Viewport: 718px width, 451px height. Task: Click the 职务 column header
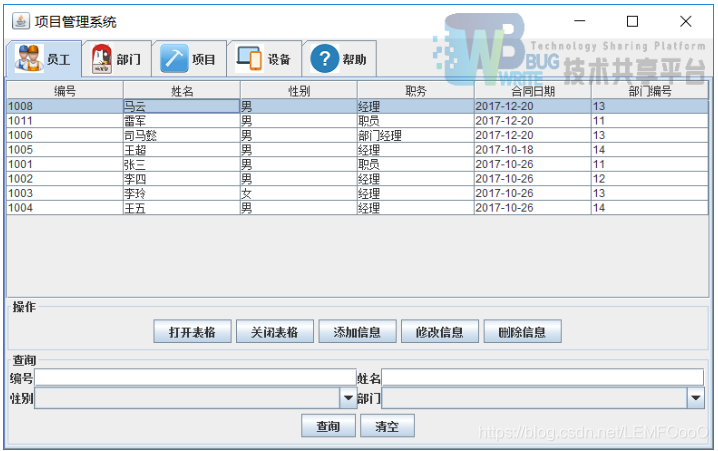tap(416, 91)
